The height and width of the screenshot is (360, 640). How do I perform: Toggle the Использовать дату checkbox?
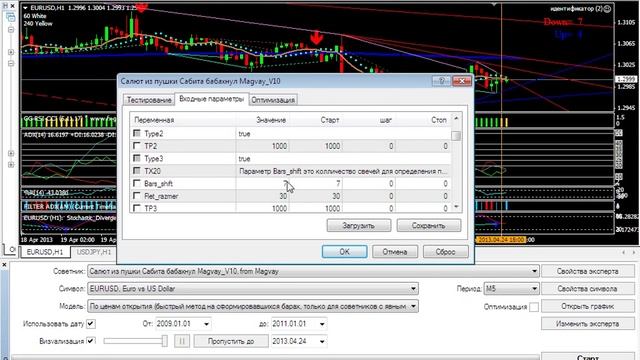(x=91, y=324)
